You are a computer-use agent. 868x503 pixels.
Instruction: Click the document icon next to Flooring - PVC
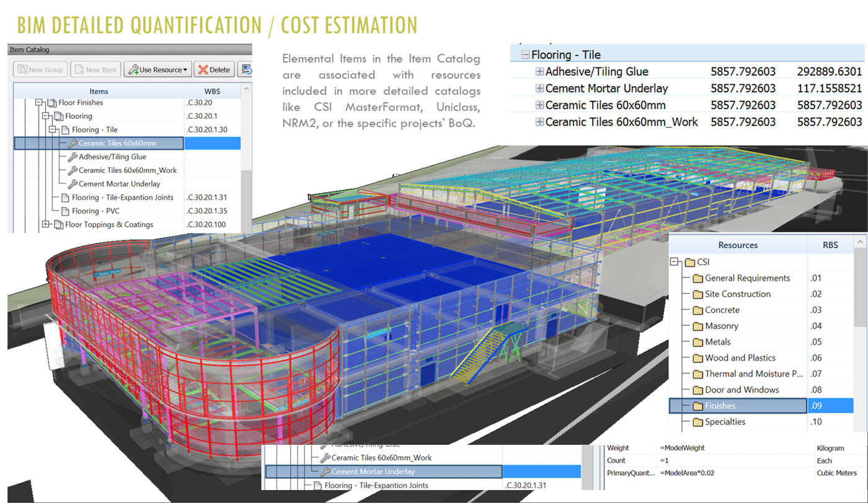pyautogui.click(x=64, y=211)
